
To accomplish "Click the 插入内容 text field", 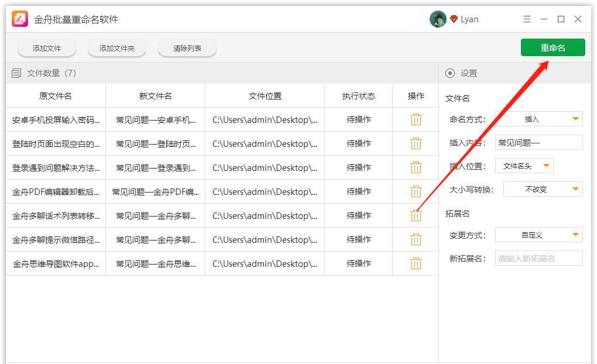I will pyautogui.click(x=538, y=142).
